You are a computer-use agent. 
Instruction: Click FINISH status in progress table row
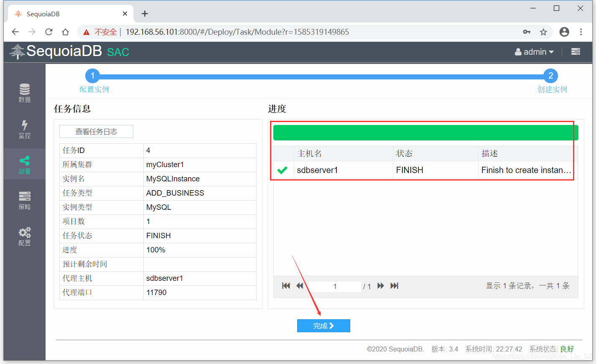click(410, 170)
